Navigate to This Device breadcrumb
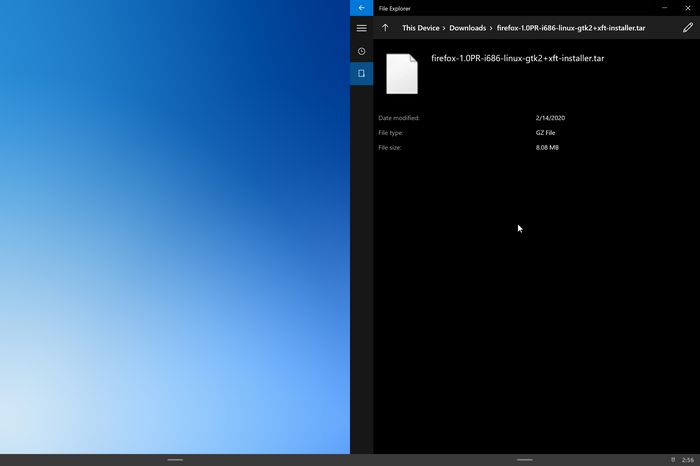The width and height of the screenshot is (700, 466). [x=421, y=28]
